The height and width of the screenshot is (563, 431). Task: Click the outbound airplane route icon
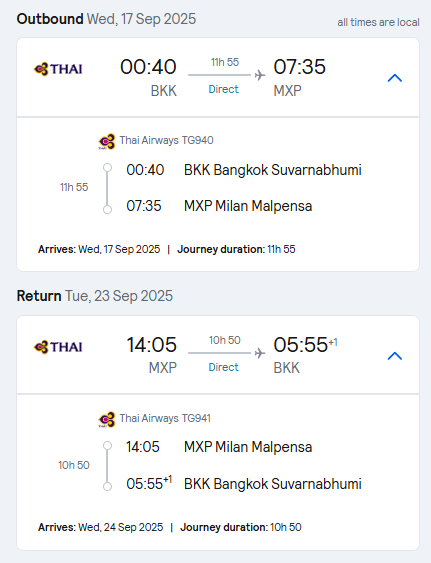pyautogui.click(x=260, y=75)
